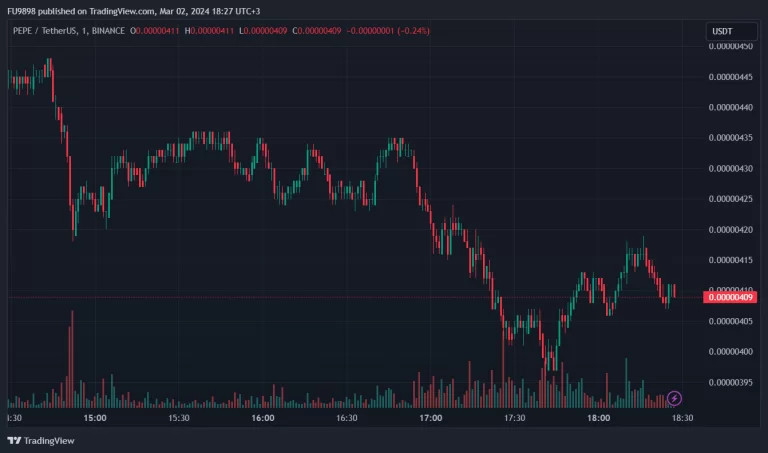Click the 0.00000430 price axis label
Screen dimensions: 768x453
click(x=730, y=168)
